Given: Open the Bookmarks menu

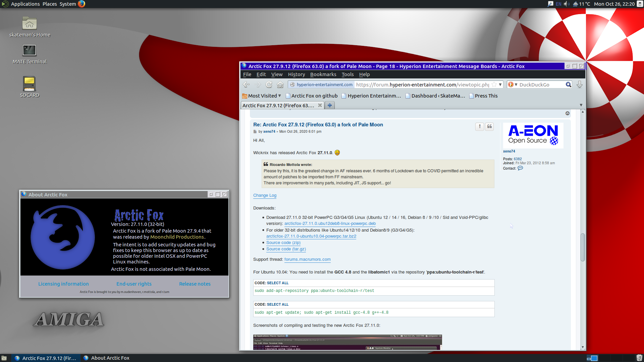Looking at the screenshot, I should coord(323,74).
